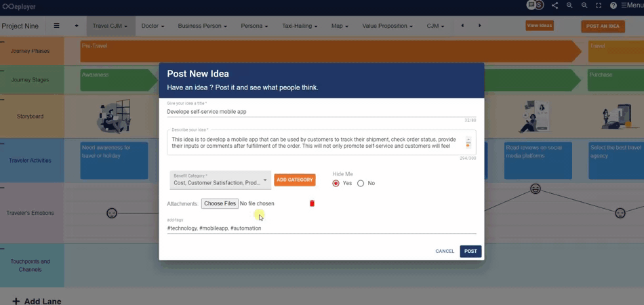Select Yes for Hide Me
Image resolution: width=644 pixels, height=305 pixels.
336,183
